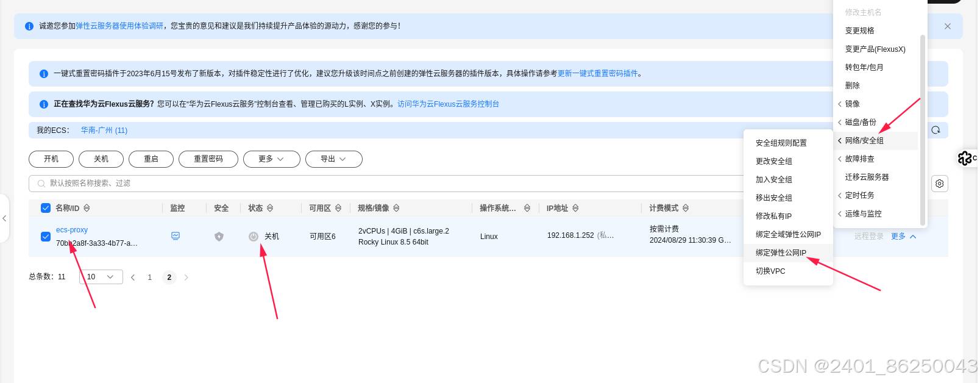Screen dimensions: 980x383
Task: Click the security shield icon for ecs-proxy
Action: click(x=219, y=237)
